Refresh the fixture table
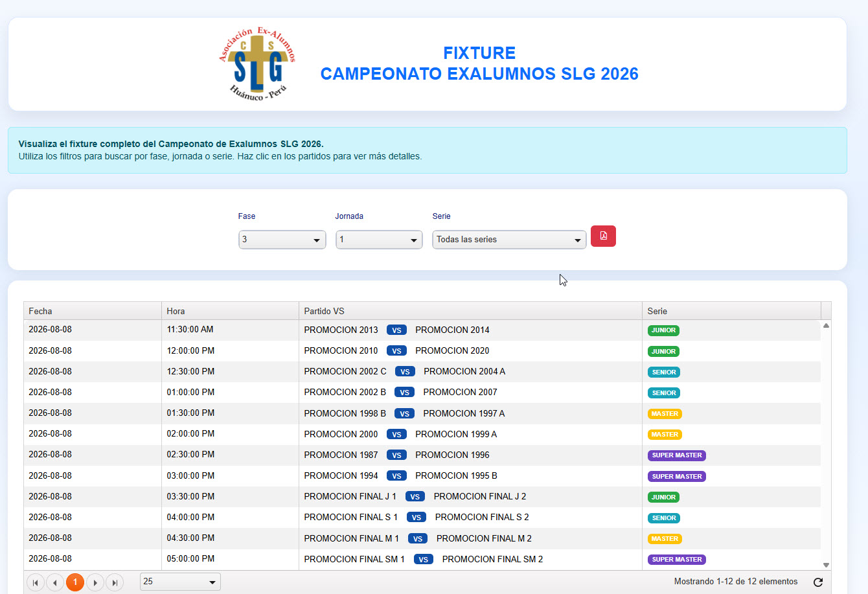 tap(817, 582)
